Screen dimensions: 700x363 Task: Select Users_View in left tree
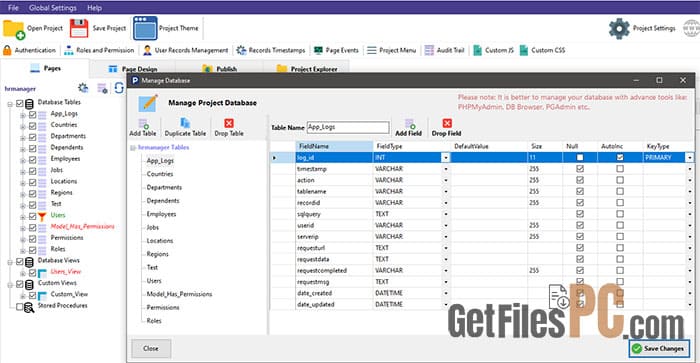point(66,271)
